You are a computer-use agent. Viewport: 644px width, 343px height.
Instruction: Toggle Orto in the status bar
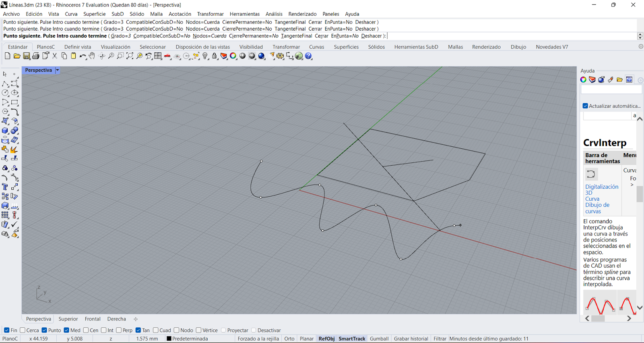pos(289,339)
